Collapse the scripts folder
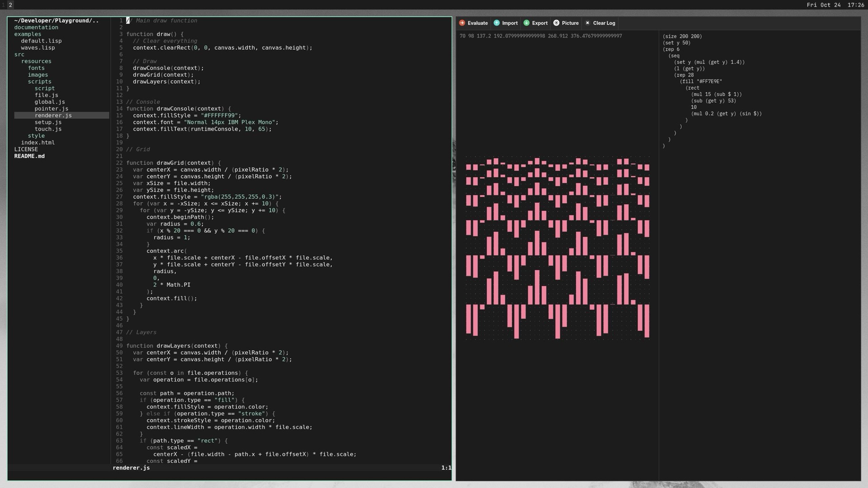Viewport: 868px width, 488px height. 39,81
